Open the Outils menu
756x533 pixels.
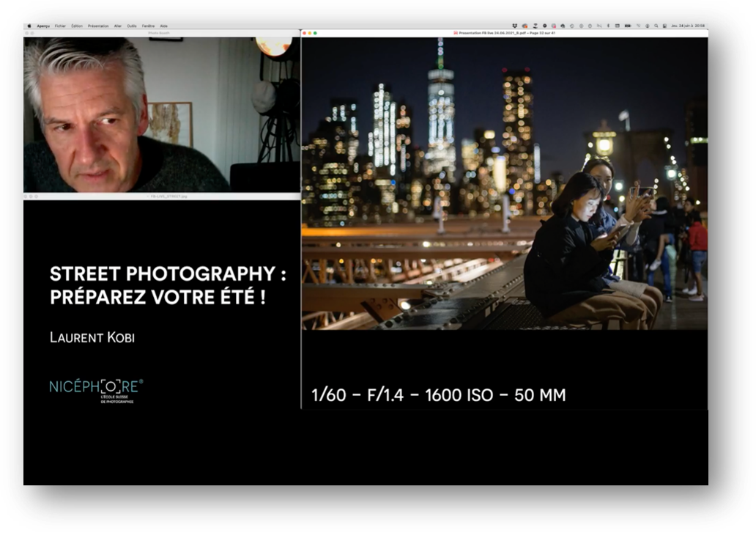[x=132, y=26]
